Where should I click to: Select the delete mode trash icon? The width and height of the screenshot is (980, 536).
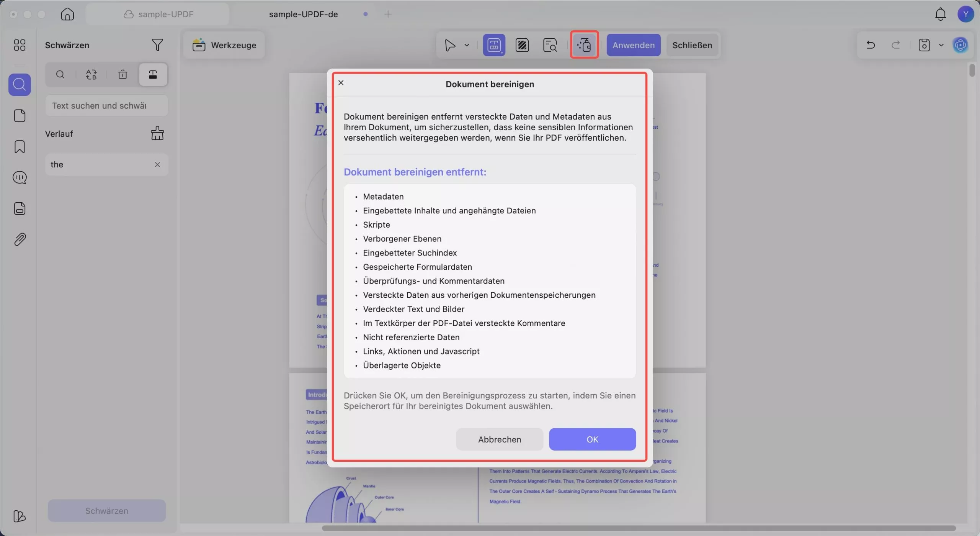click(122, 74)
